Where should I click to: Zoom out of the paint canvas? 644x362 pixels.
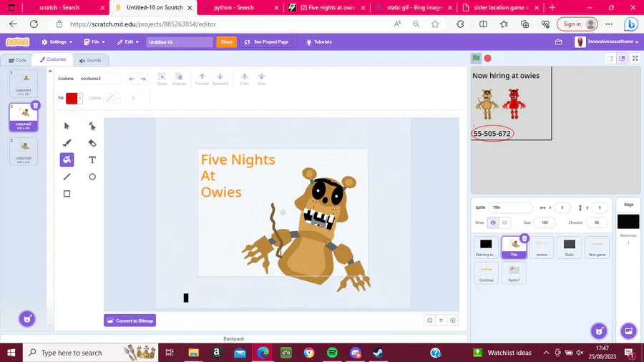[x=429, y=321]
